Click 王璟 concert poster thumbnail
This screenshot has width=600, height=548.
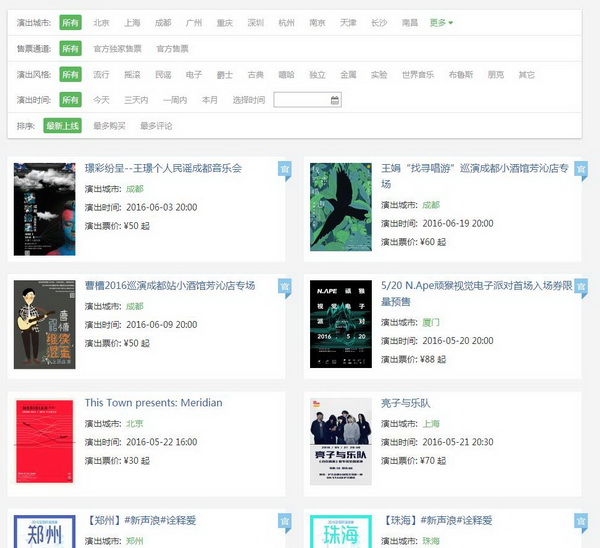[x=44, y=209]
